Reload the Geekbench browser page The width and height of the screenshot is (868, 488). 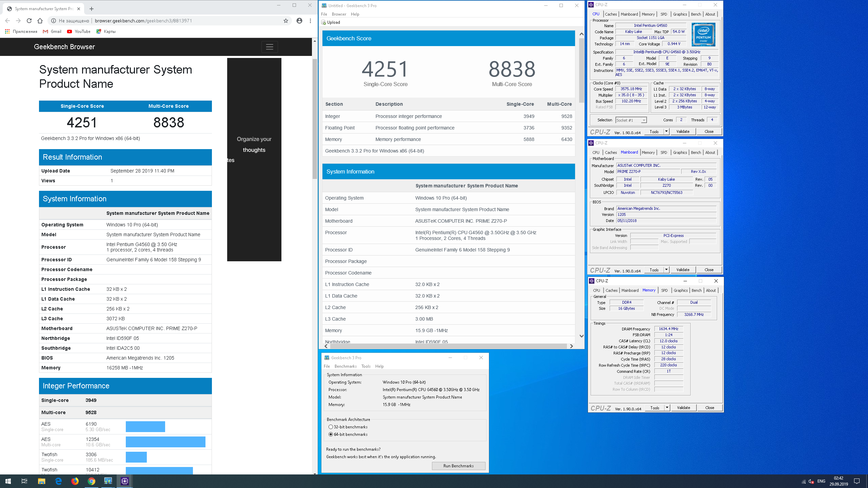(x=29, y=21)
